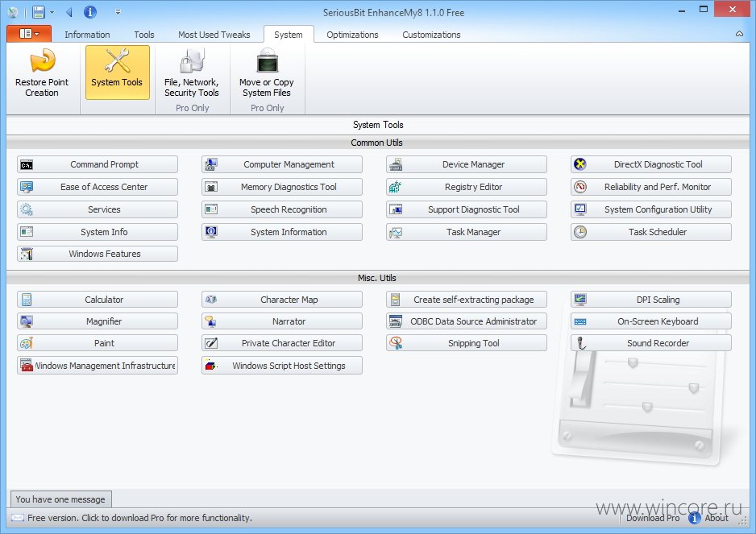Collapse the ribbon with the chevron

tap(739, 34)
